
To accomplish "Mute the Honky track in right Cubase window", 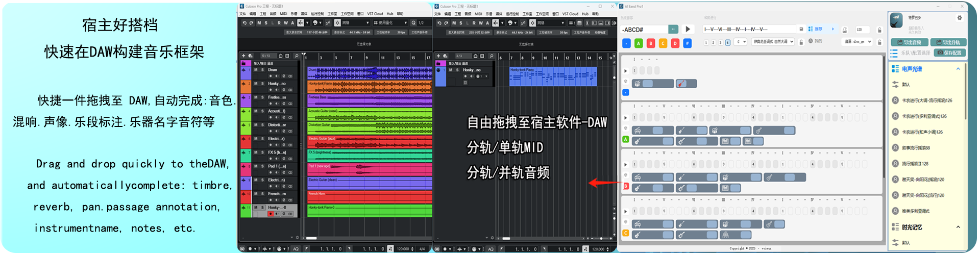I will [451, 70].
